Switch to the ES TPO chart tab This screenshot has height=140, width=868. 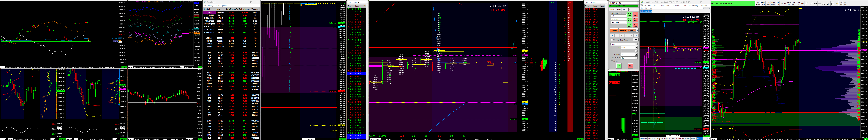(x=700, y=139)
